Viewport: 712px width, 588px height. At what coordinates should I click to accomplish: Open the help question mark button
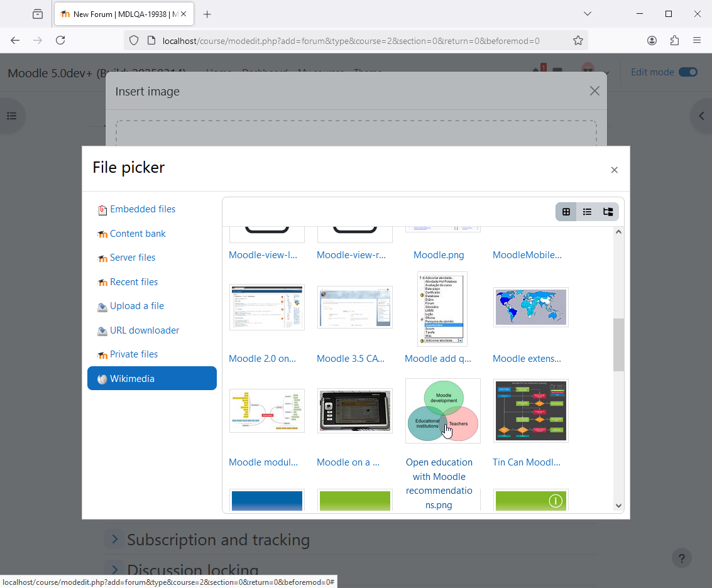point(681,558)
